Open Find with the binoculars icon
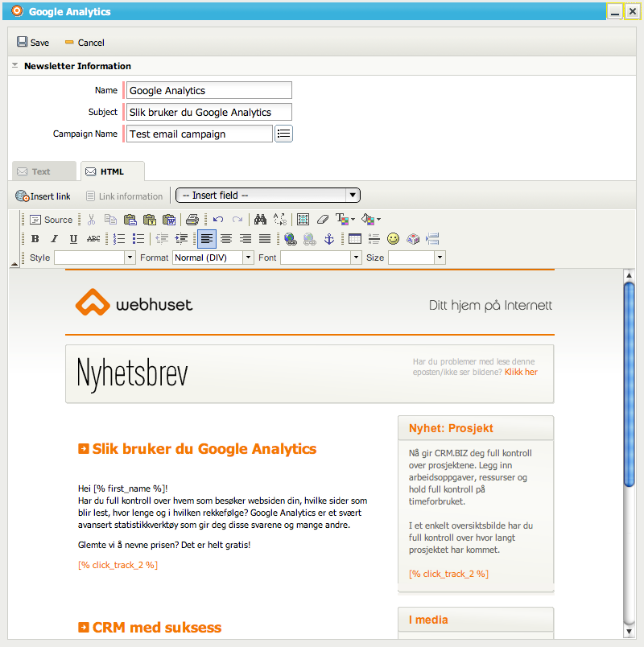 pyautogui.click(x=260, y=220)
